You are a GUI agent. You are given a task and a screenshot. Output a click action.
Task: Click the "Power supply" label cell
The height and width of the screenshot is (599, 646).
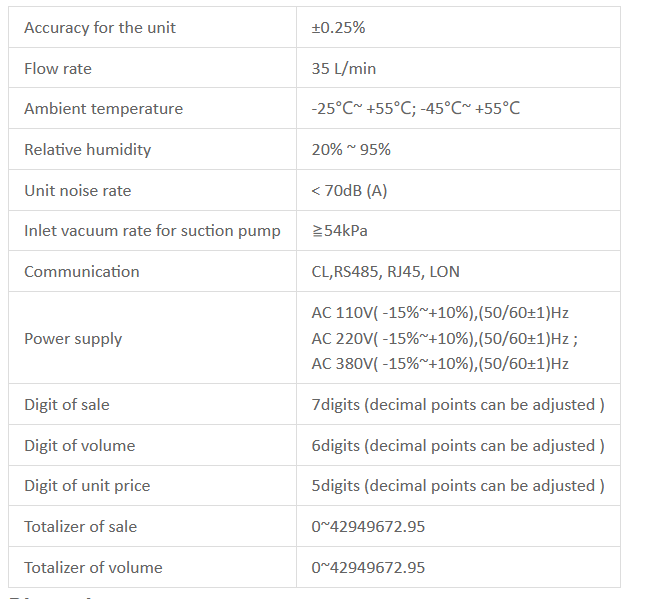[73, 339]
